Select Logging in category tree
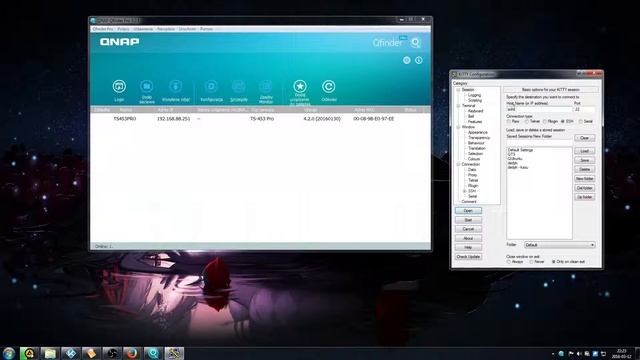The image size is (640, 360). [474, 95]
